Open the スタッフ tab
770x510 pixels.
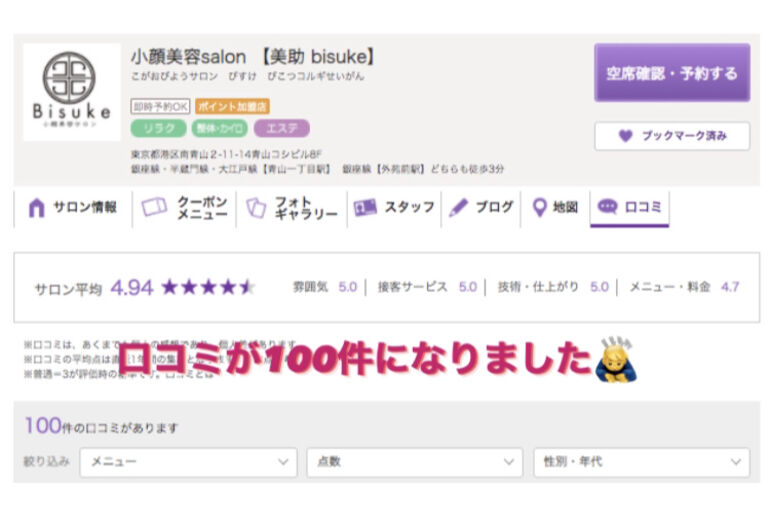(394, 208)
